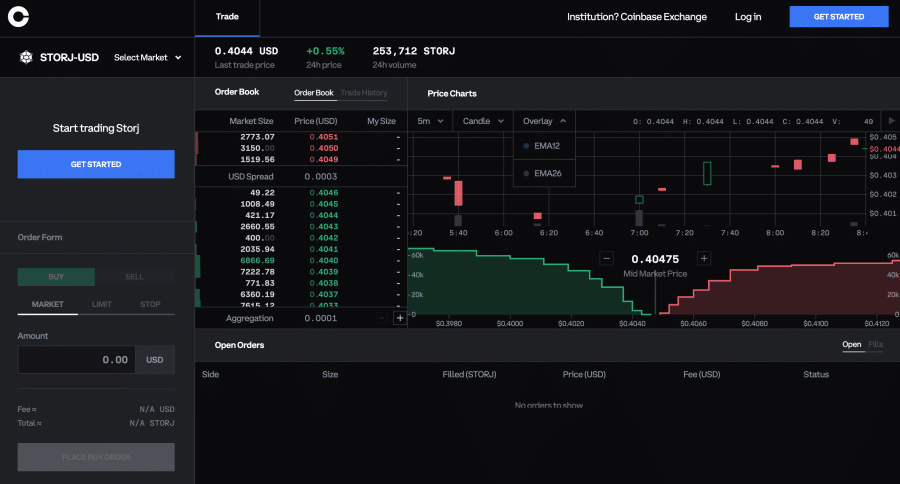The width and height of the screenshot is (900, 484).
Task: Click the chart play arrow icon
Action: click(x=891, y=121)
